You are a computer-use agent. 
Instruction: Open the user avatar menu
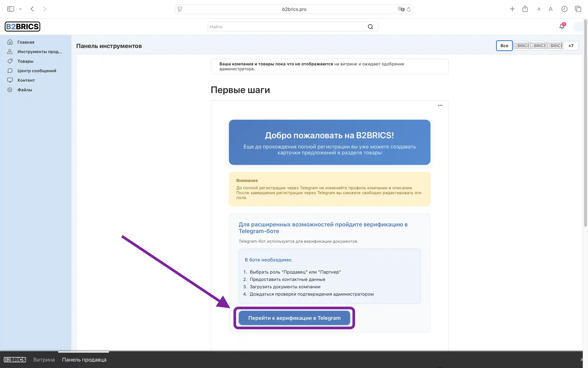pos(578,26)
